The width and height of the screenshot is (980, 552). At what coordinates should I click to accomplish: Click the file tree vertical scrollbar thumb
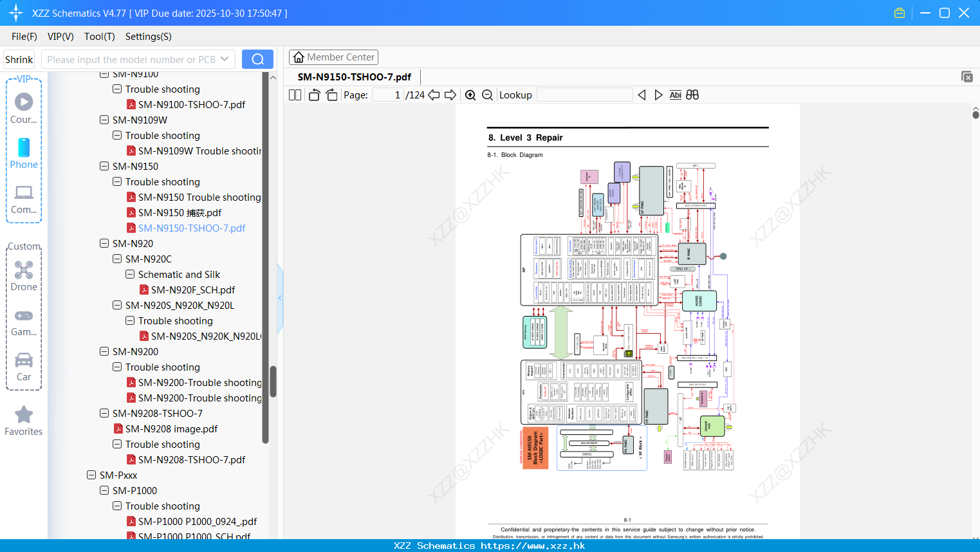point(273,382)
